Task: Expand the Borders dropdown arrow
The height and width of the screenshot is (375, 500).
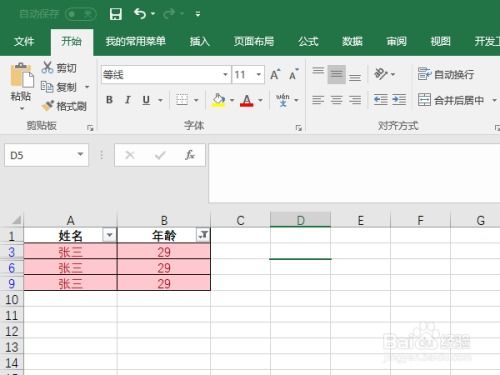Action: [x=196, y=100]
